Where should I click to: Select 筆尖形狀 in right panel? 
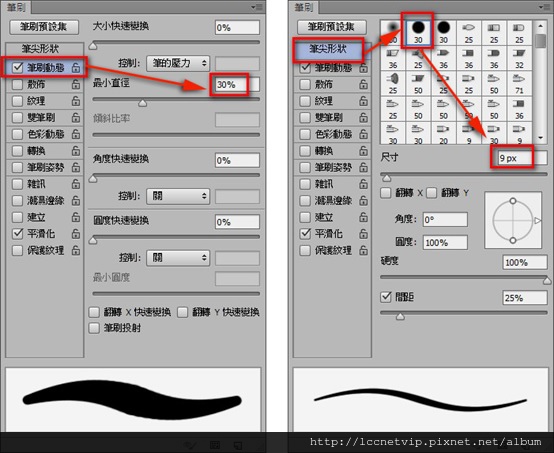[x=328, y=49]
